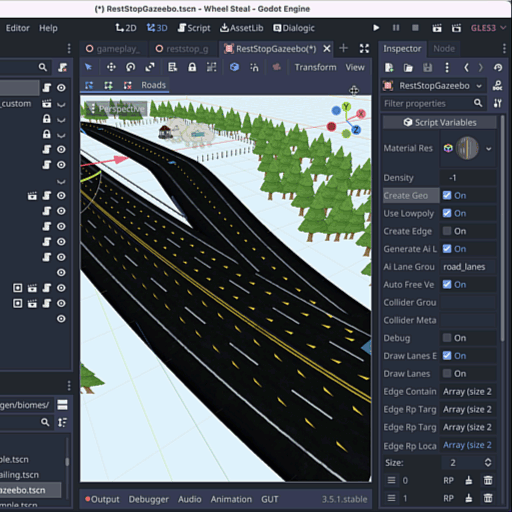Select the Scale mode tool
512x512 pixels.
pyautogui.click(x=150, y=67)
